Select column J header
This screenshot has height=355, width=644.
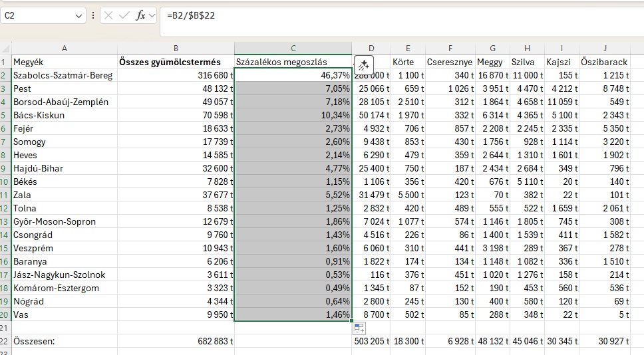(x=604, y=49)
